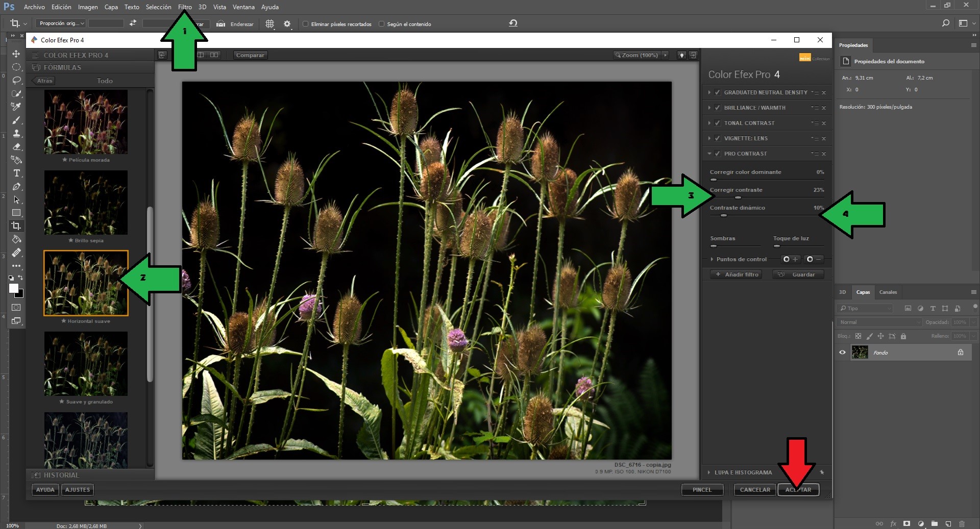Collapse the Pro Contrast filter
This screenshot has height=529, width=980.
pyautogui.click(x=709, y=154)
